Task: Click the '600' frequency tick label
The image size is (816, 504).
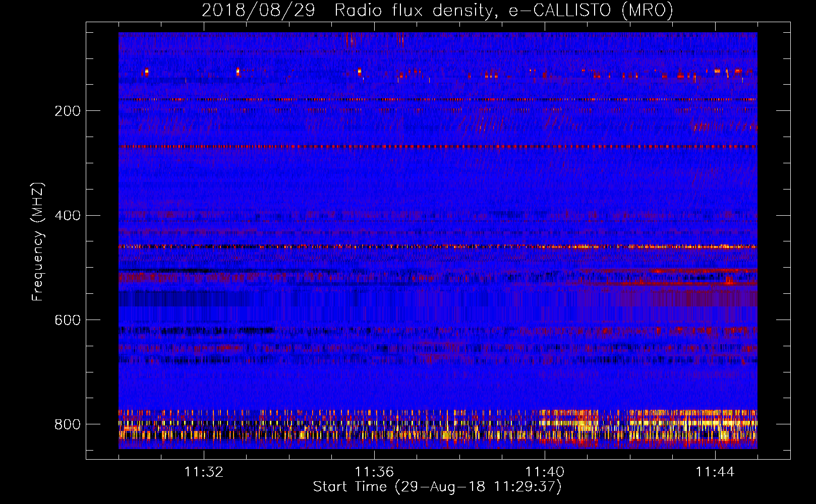Action: tap(68, 320)
